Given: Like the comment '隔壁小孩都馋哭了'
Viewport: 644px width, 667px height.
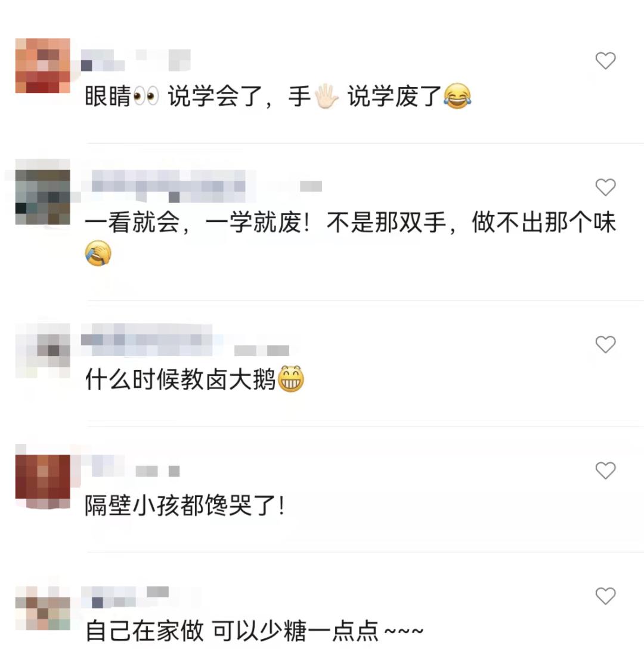Looking at the screenshot, I should pyautogui.click(x=605, y=470).
